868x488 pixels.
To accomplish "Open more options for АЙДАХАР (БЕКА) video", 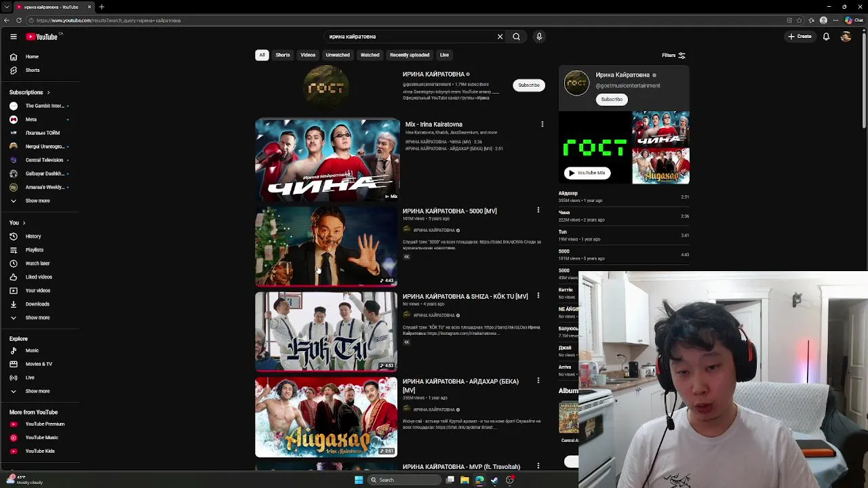I will tap(538, 381).
